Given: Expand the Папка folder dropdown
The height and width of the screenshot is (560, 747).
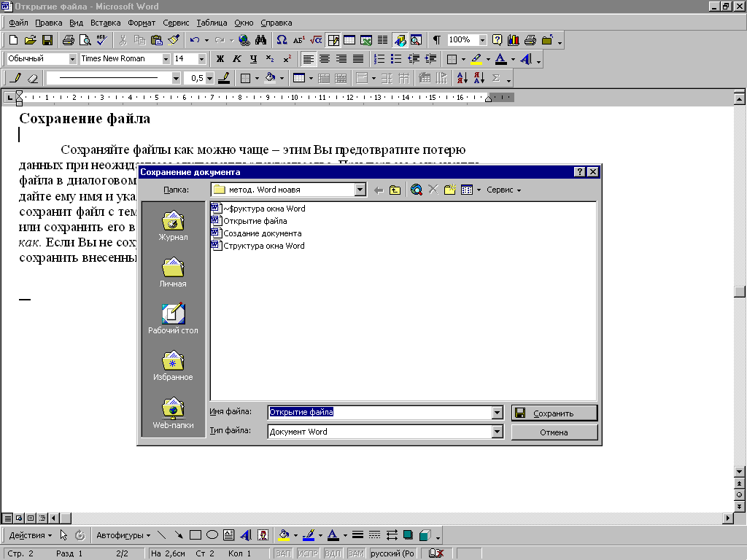Looking at the screenshot, I should (360, 190).
